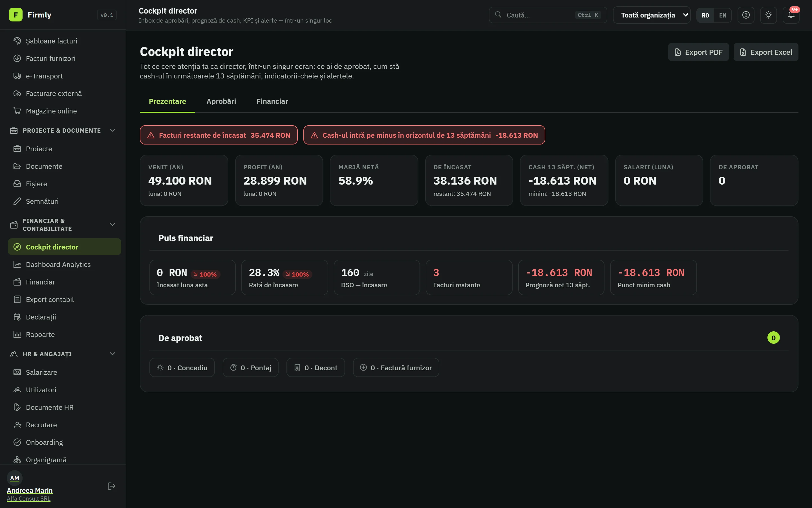Click Export PDF button
Screen dimensions: 812x508
[698, 52]
